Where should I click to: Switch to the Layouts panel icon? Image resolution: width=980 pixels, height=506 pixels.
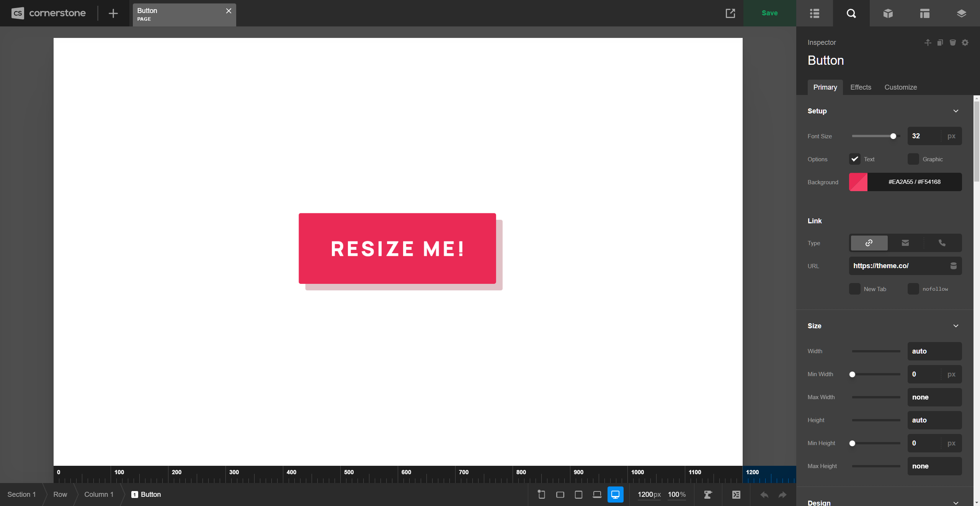(x=924, y=13)
